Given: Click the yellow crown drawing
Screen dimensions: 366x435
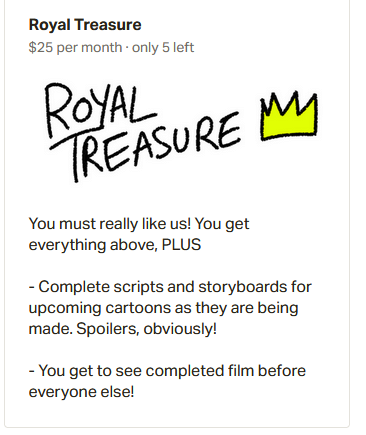Looking at the screenshot, I should pos(289,116).
